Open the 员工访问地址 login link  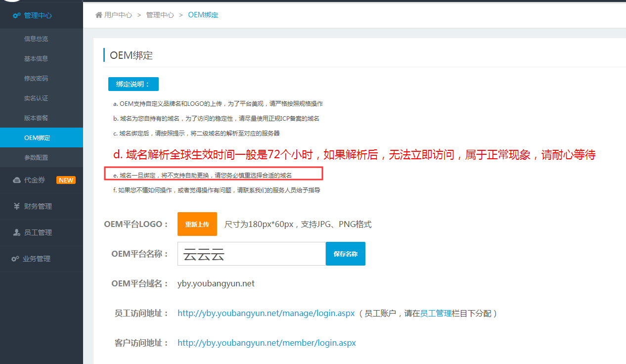pos(266,313)
